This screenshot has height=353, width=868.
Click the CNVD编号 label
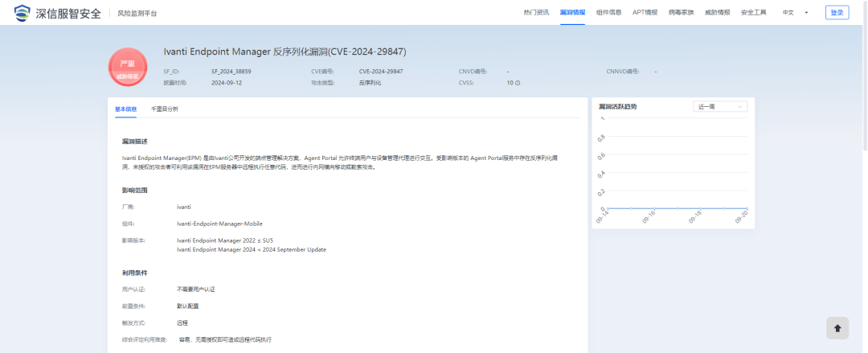(473, 72)
